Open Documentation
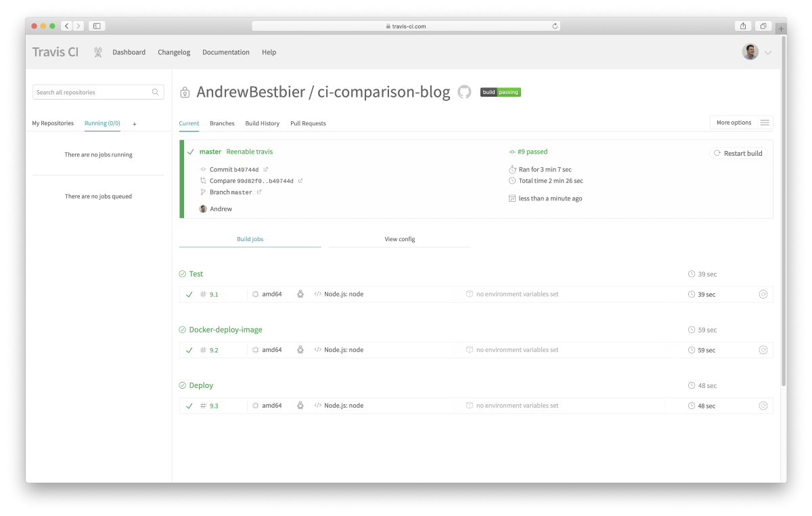This screenshot has height=516, width=812. tap(226, 52)
